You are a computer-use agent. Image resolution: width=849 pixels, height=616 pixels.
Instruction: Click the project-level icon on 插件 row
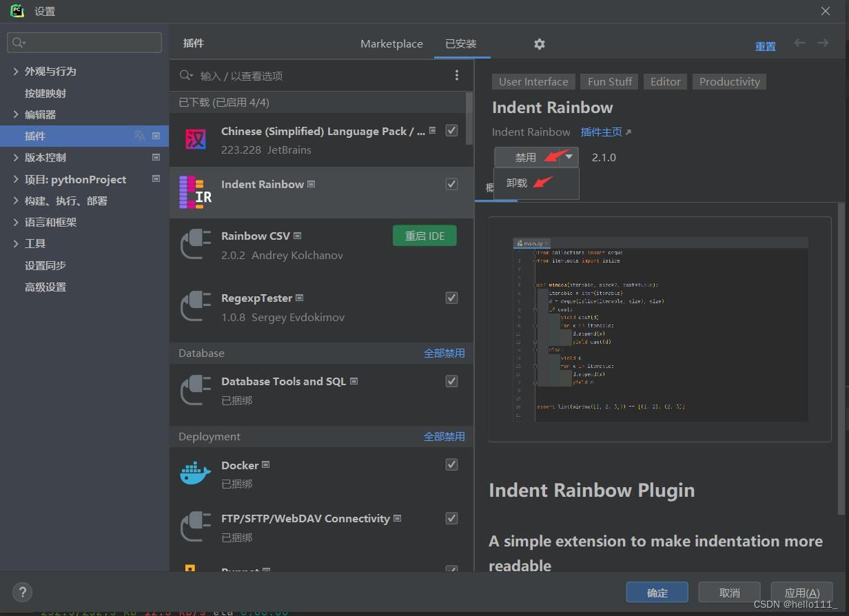click(x=156, y=136)
